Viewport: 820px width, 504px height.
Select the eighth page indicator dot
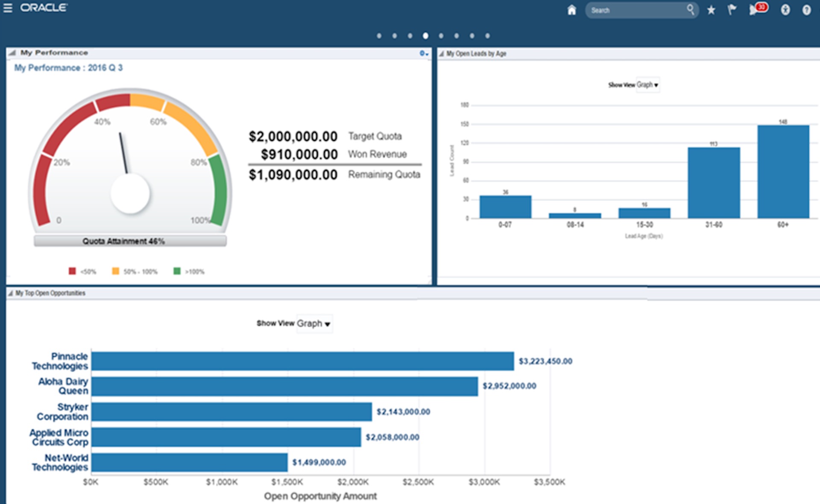click(x=487, y=36)
